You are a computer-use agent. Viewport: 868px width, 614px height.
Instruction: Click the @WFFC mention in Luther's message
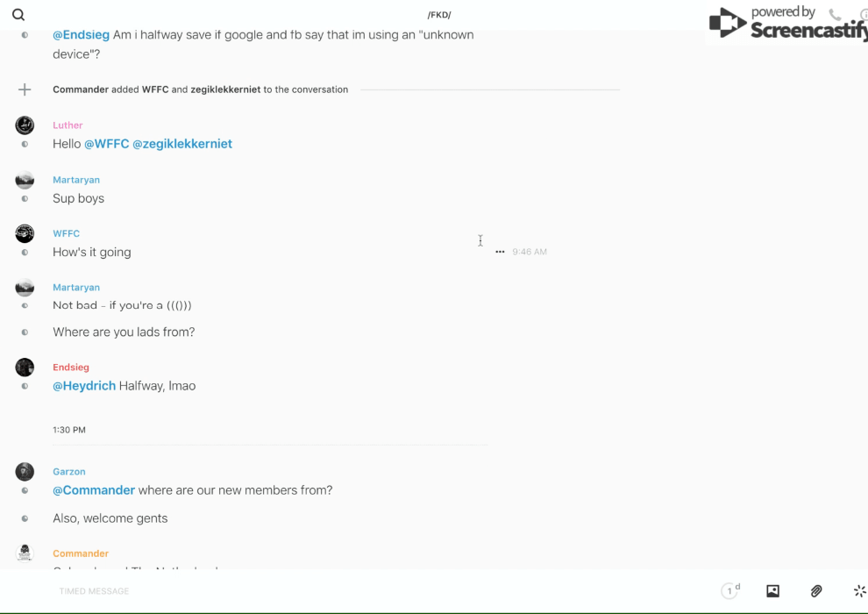(x=107, y=144)
